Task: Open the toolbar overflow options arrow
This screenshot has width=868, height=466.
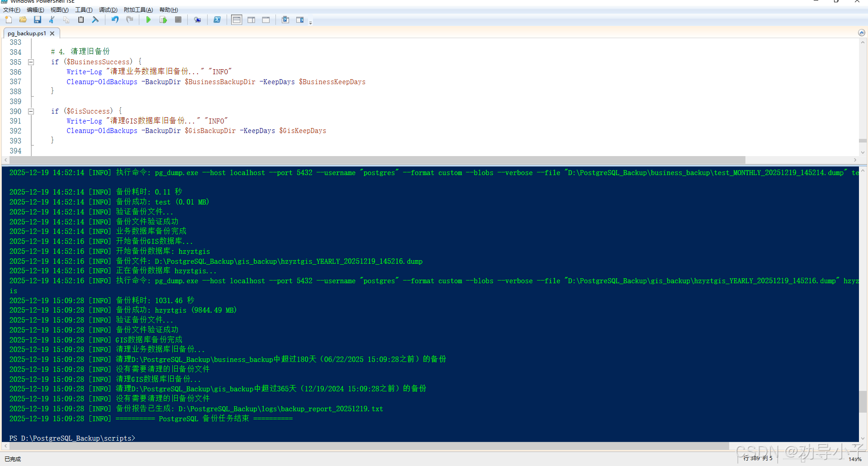Action: (310, 22)
